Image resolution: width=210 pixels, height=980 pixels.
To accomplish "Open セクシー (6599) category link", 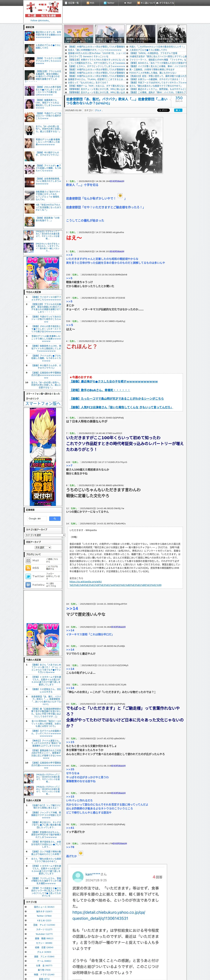I will 44,943.
